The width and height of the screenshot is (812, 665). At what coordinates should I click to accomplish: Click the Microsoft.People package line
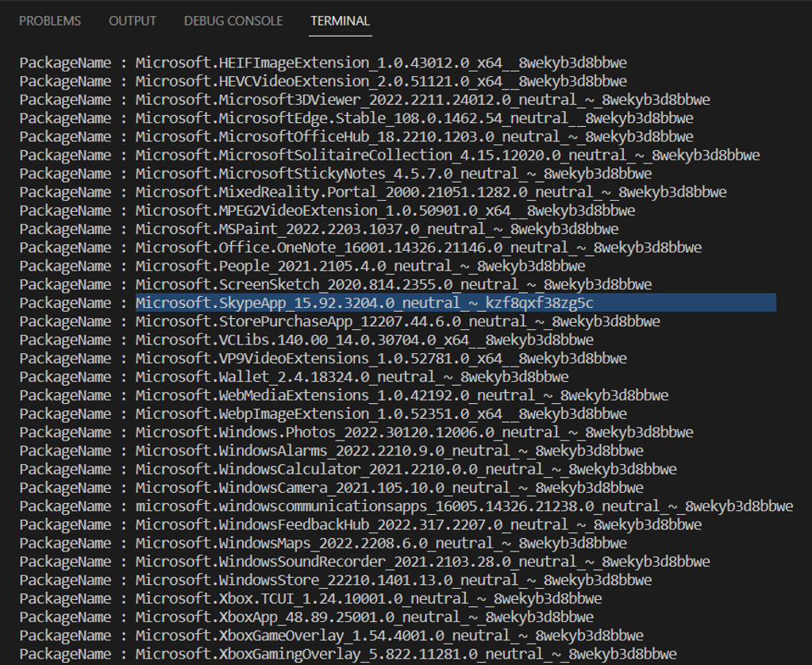(x=302, y=266)
